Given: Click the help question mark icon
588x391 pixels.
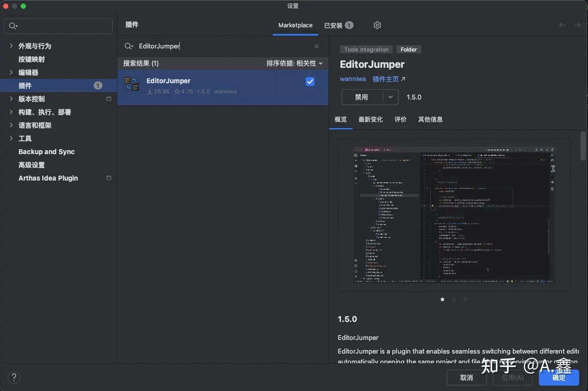Looking at the screenshot, I should pyautogui.click(x=14, y=377).
